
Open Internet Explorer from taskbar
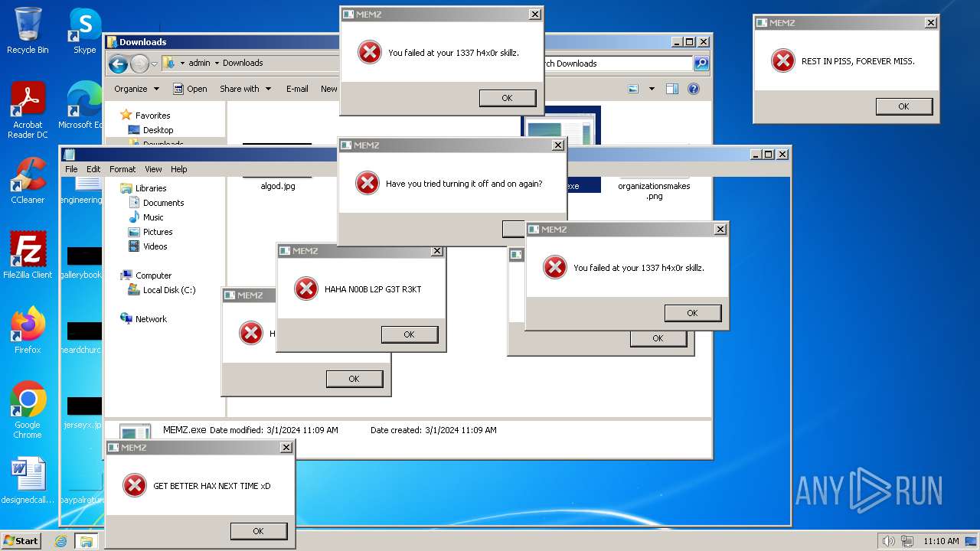click(x=60, y=541)
